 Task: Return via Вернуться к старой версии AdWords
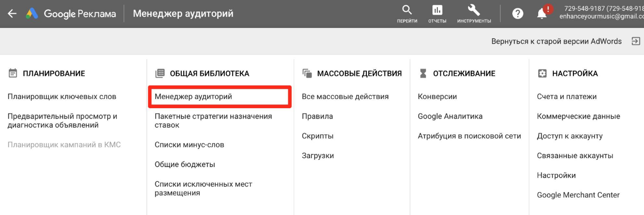(x=556, y=42)
